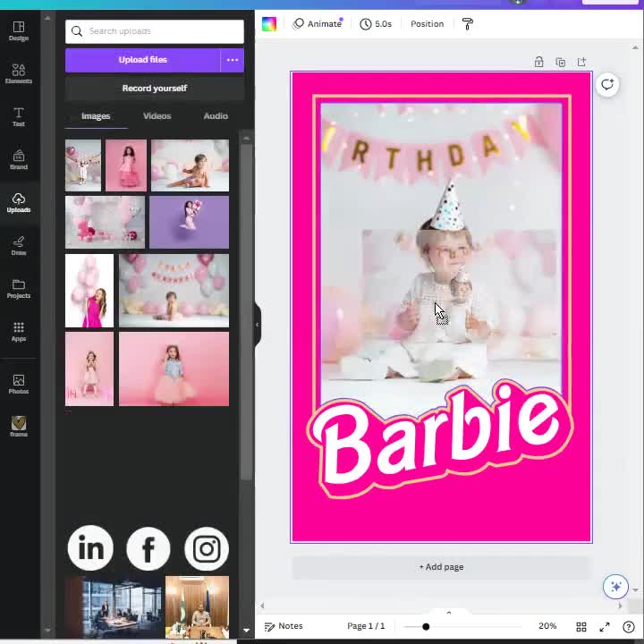
Task: Select the Facebook icon upload
Action: pyautogui.click(x=148, y=548)
